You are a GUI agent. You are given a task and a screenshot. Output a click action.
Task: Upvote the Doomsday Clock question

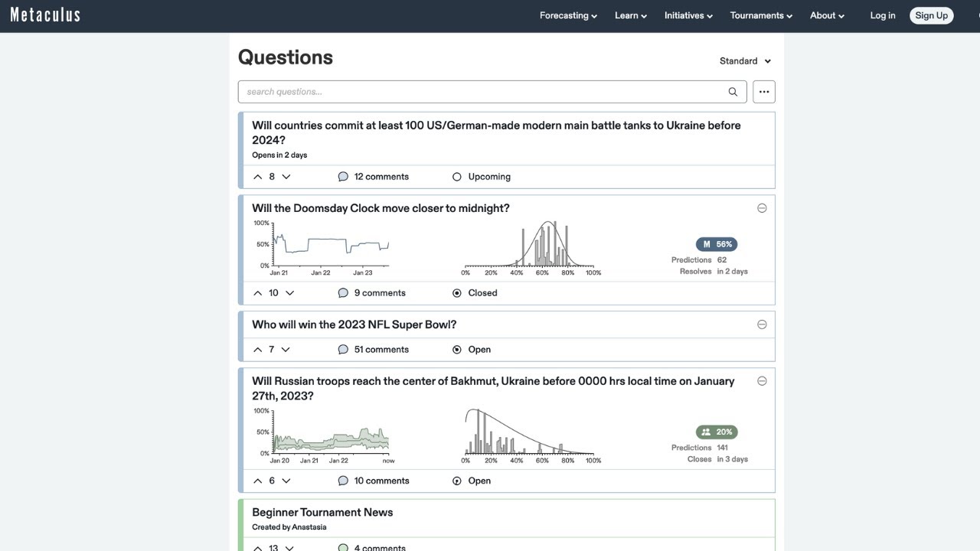[258, 293]
